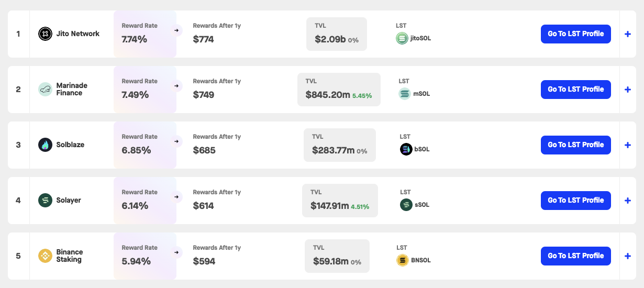This screenshot has height=288, width=644.
Task: Click the arrow icon beside Jito 7.74% rate
Action: click(x=176, y=30)
